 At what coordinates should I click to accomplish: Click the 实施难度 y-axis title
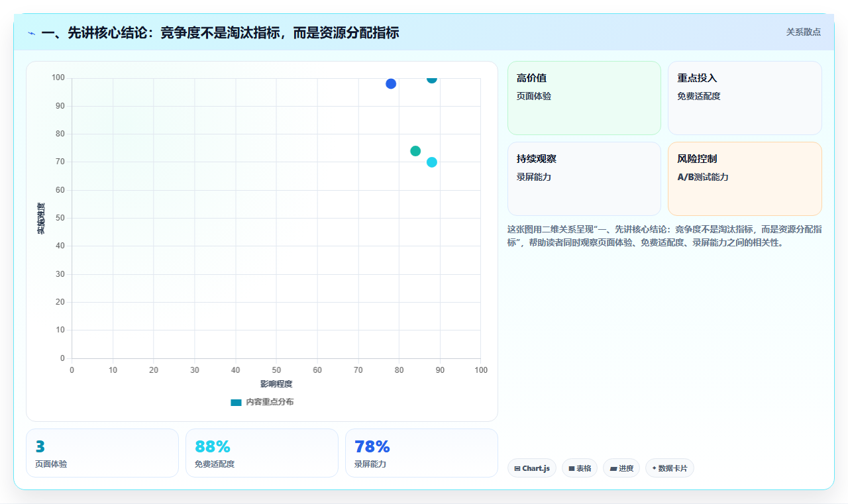(x=41, y=218)
